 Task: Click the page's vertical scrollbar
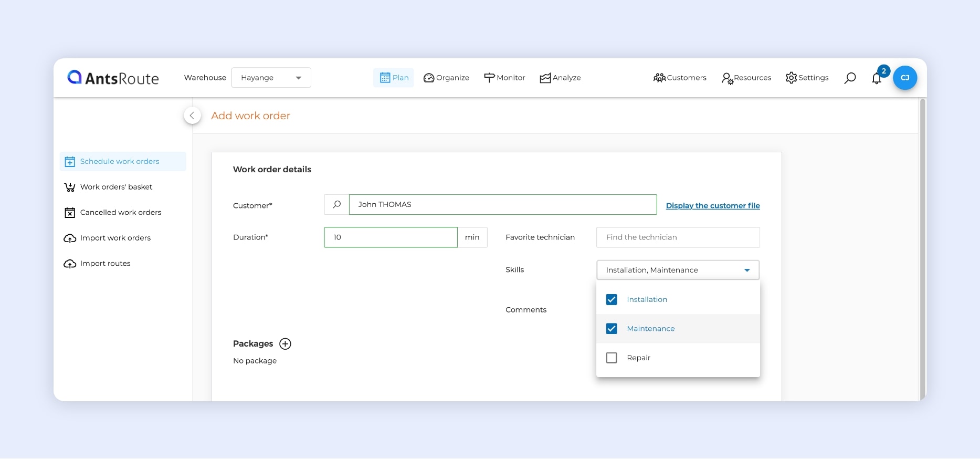922,247
